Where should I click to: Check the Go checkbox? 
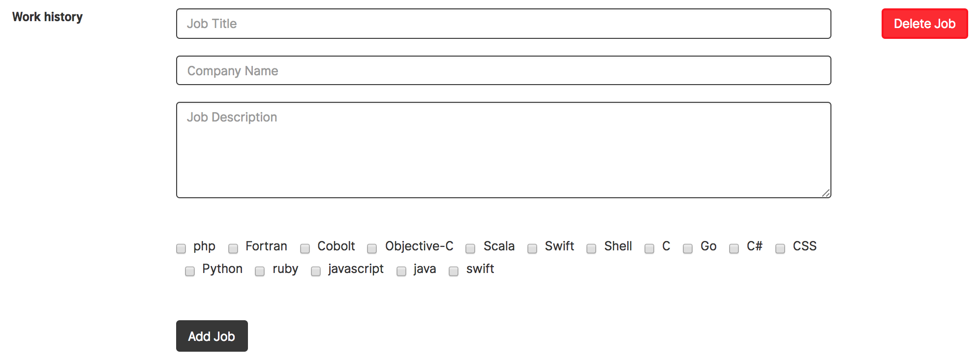tap(688, 248)
